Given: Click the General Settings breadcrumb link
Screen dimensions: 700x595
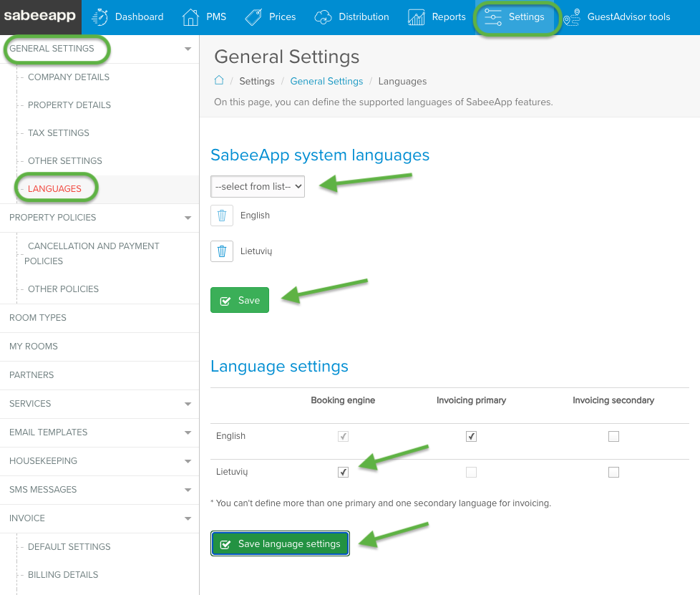Looking at the screenshot, I should [x=326, y=82].
